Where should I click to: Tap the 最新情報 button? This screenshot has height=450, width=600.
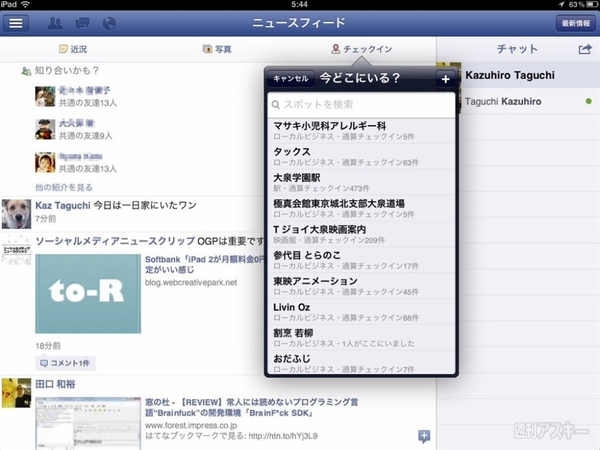tap(576, 23)
